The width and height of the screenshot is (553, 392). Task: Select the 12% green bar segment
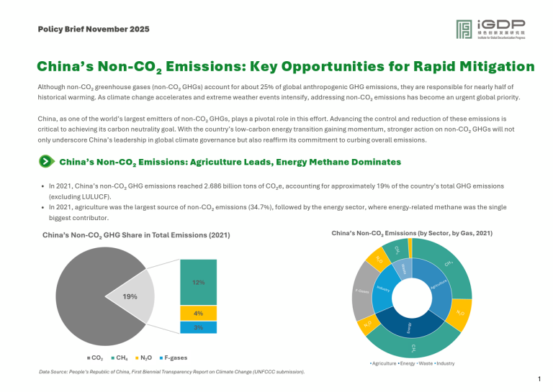pos(198,282)
